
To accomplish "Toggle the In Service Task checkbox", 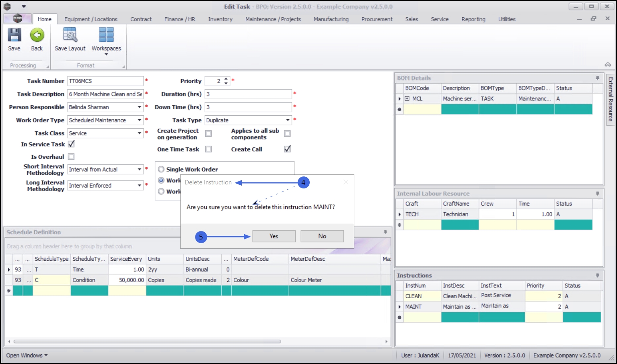I will (x=71, y=144).
